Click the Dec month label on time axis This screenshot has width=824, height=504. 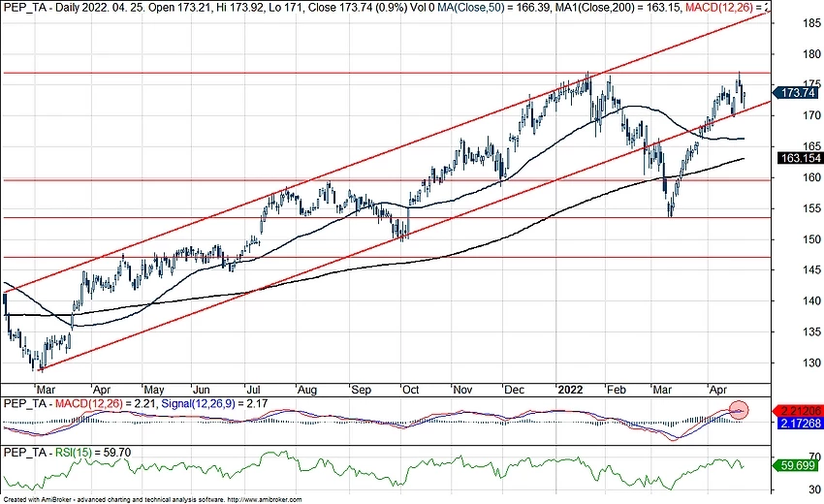(x=514, y=390)
